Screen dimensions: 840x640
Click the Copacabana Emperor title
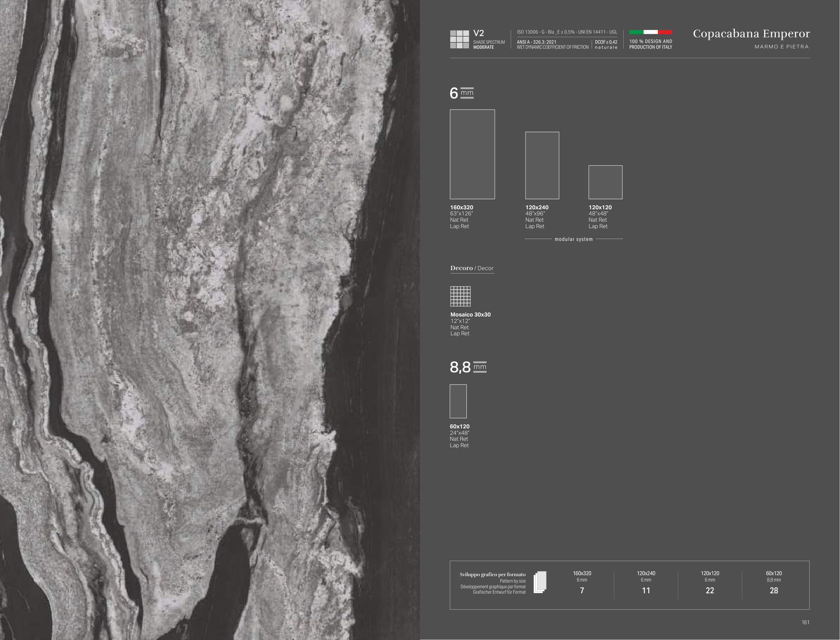click(751, 34)
